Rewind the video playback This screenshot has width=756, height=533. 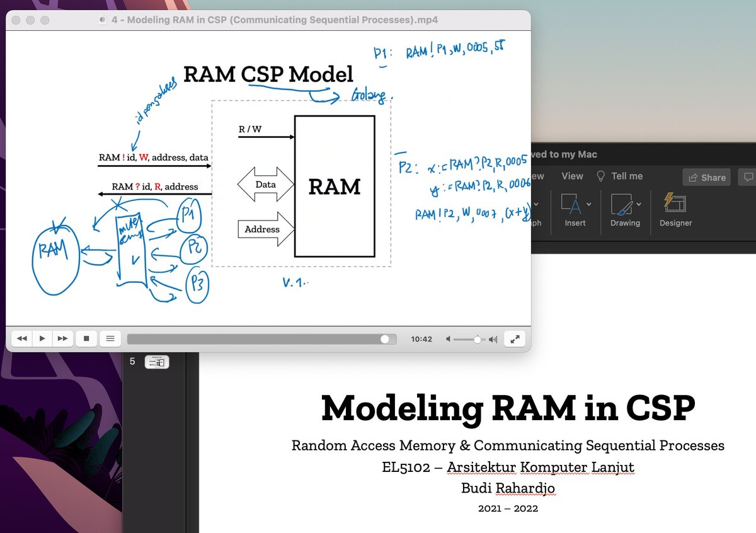[x=21, y=338]
